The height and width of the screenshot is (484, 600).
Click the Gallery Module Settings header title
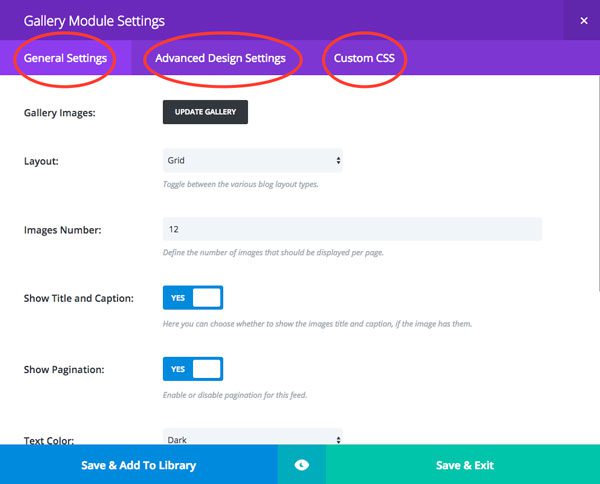tap(94, 20)
